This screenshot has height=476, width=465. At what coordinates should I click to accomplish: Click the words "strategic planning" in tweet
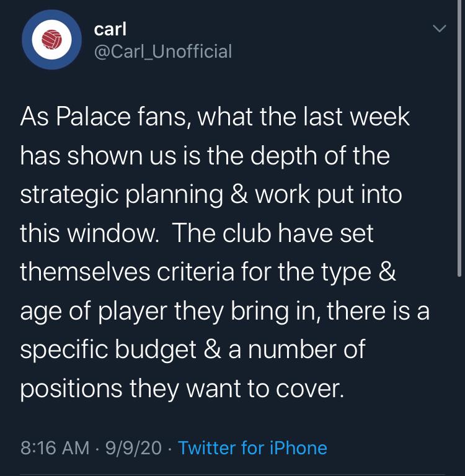tap(122, 195)
